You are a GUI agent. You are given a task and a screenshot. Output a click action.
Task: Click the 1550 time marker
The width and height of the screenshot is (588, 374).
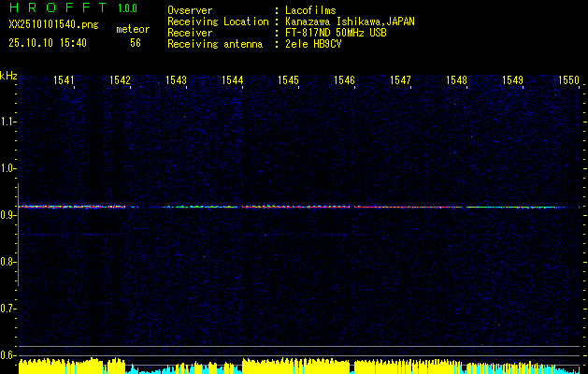pos(569,81)
